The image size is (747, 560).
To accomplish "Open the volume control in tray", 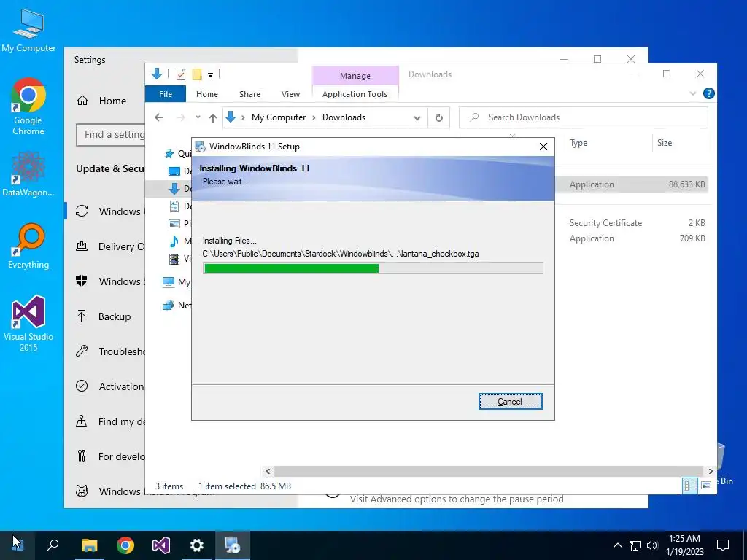I will (x=652, y=545).
